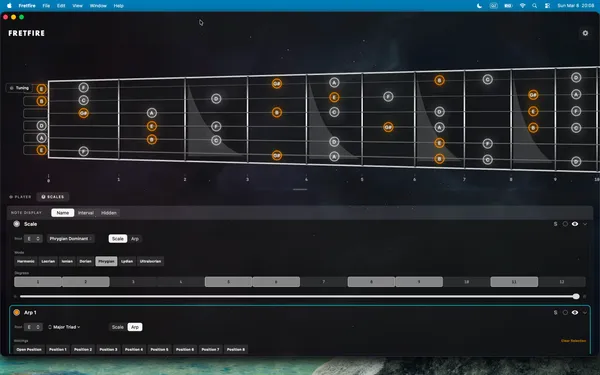Disable scale degree 11 button

[514, 282]
